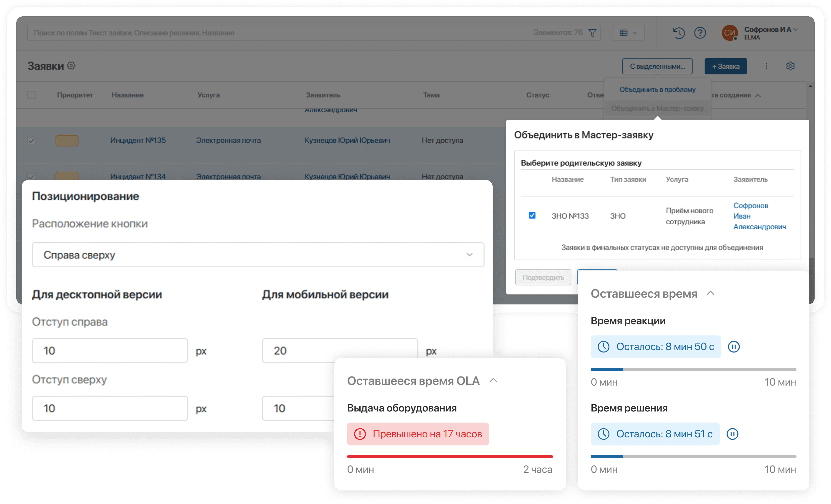The image size is (831, 504).
Task: Click the СИ user avatar
Action: click(x=729, y=33)
